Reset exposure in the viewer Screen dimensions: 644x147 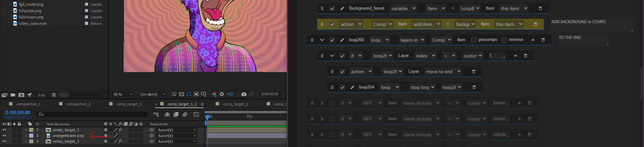222,94
